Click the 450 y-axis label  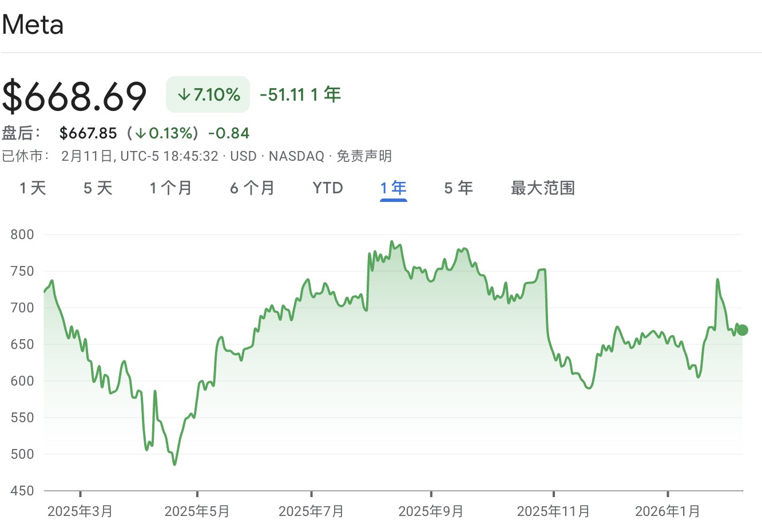click(22, 491)
